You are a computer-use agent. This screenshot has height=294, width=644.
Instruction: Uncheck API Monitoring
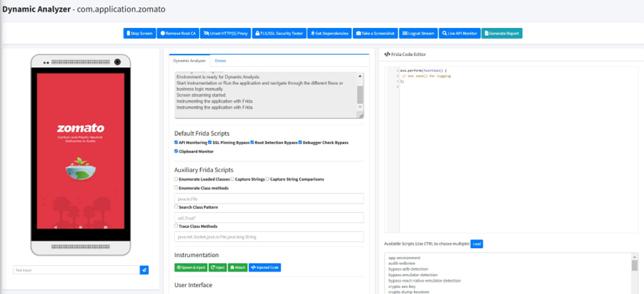176,142
